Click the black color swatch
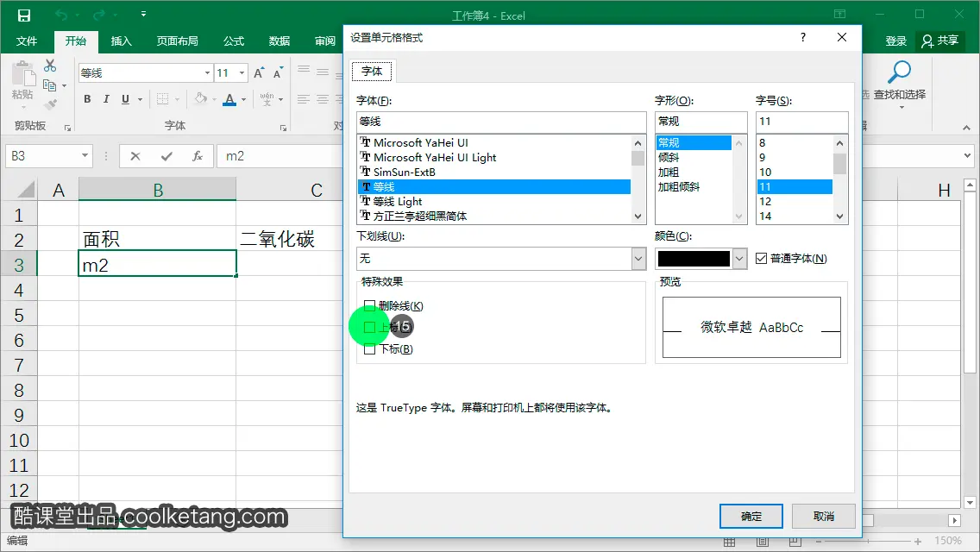Image resolution: width=980 pixels, height=552 pixels. pos(694,258)
